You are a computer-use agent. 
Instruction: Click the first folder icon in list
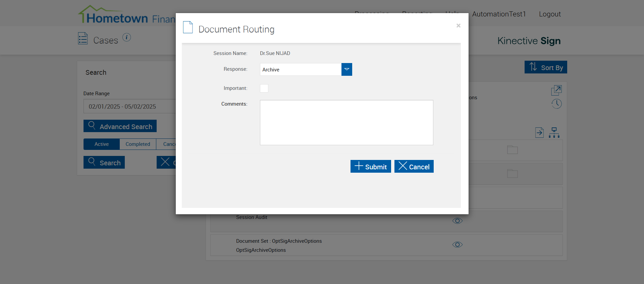[x=512, y=150]
